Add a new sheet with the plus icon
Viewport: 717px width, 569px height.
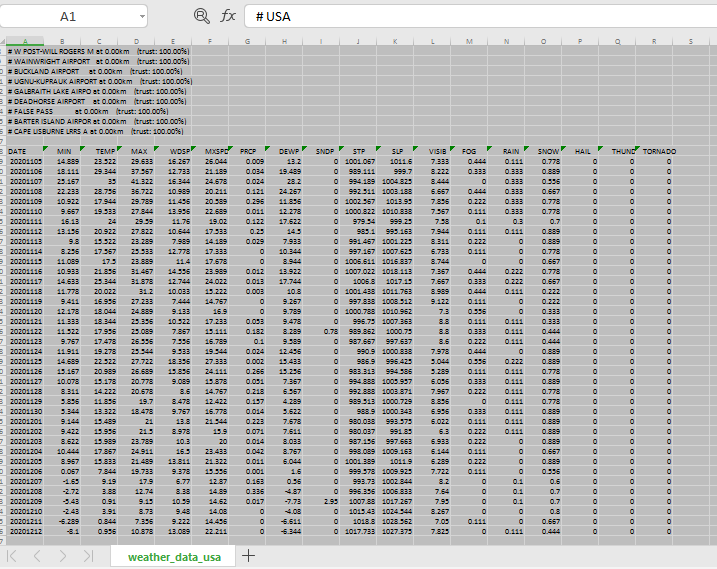pos(248,556)
